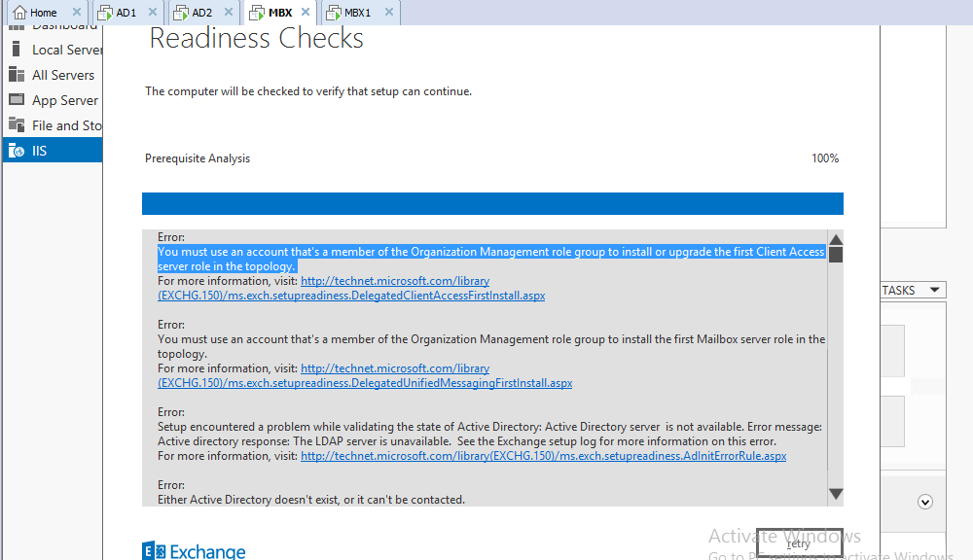Click 'Either Active Directory doesn't exist' text
The image size is (973, 560).
click(311, 500)
